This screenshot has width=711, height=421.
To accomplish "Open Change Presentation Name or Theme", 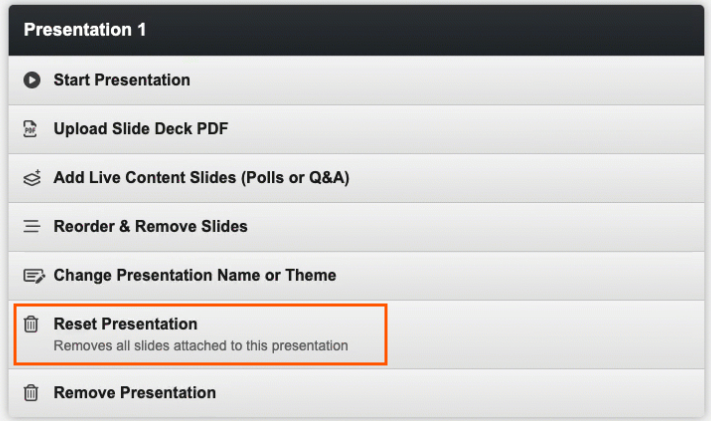I will (194, 275).
